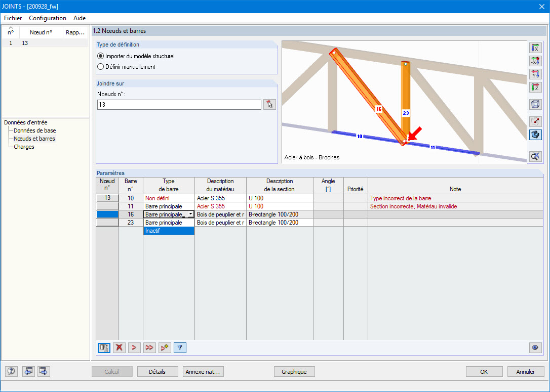Viewport: 550px width, 392px height.
Task: Click 'Acier S 355' material cell of barre 10
Action: [x=220, y=198]
